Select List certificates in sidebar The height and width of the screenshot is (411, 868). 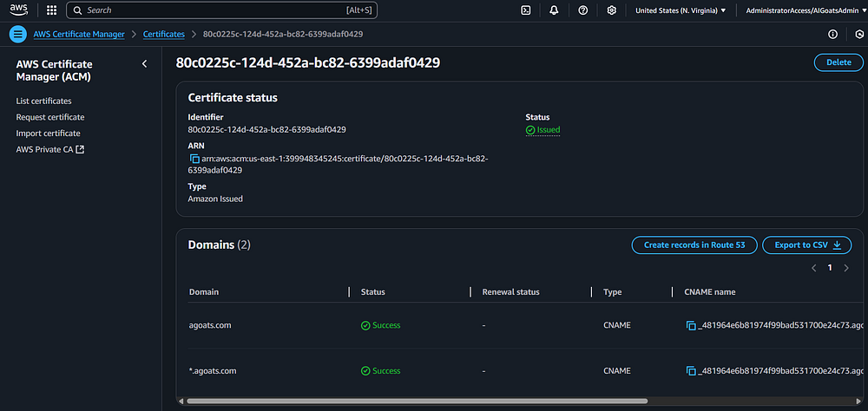43,101
